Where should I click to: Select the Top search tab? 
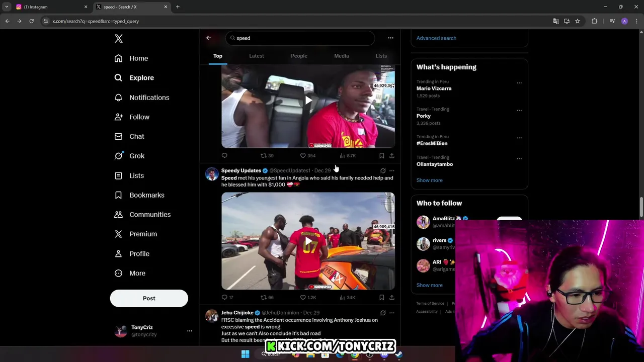[218, 56]
